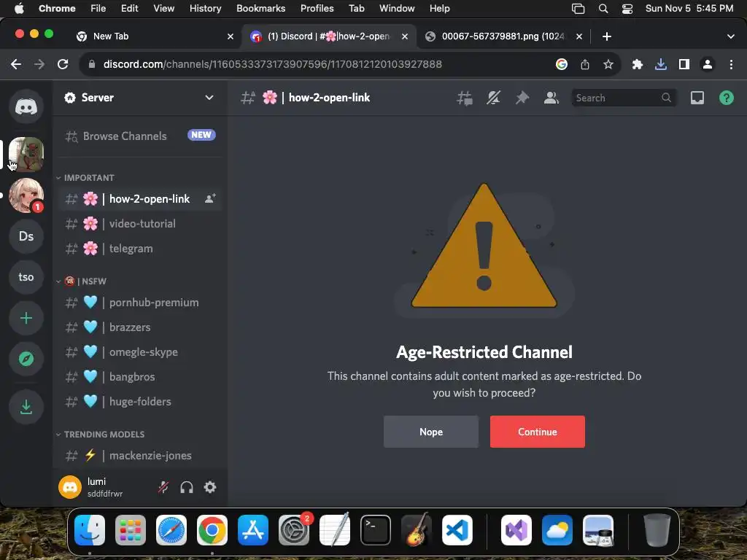
Task: Open server avatar with notification badge 1
Action: [26, 195]
